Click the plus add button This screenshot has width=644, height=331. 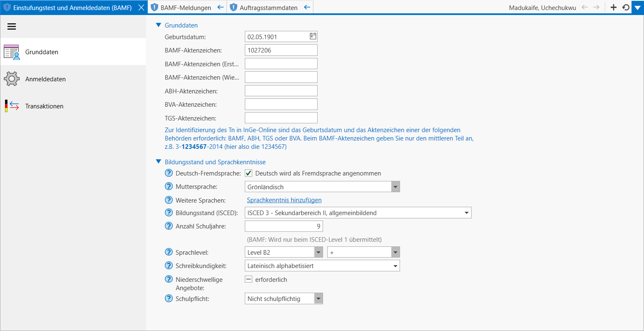[x=613, y=8]
